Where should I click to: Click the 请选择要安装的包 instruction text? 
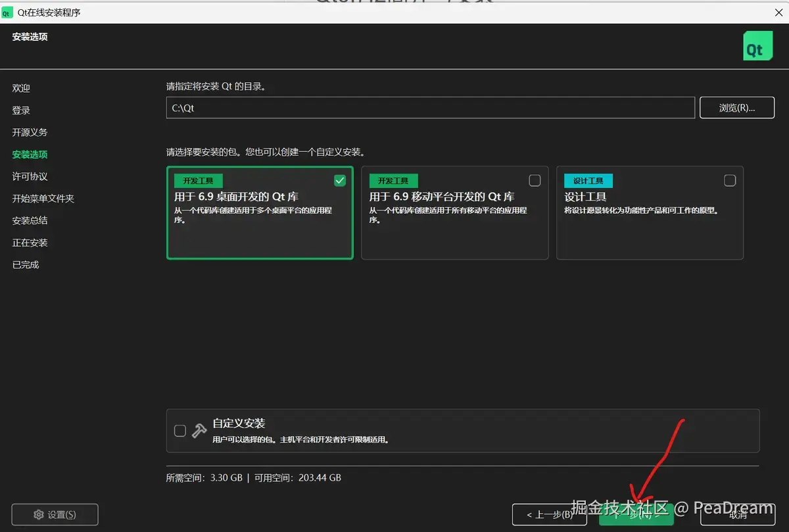tap(266, 152)
